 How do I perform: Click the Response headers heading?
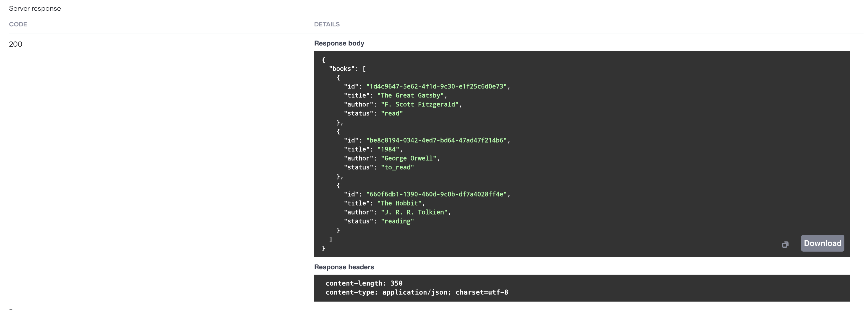[344, 267]
